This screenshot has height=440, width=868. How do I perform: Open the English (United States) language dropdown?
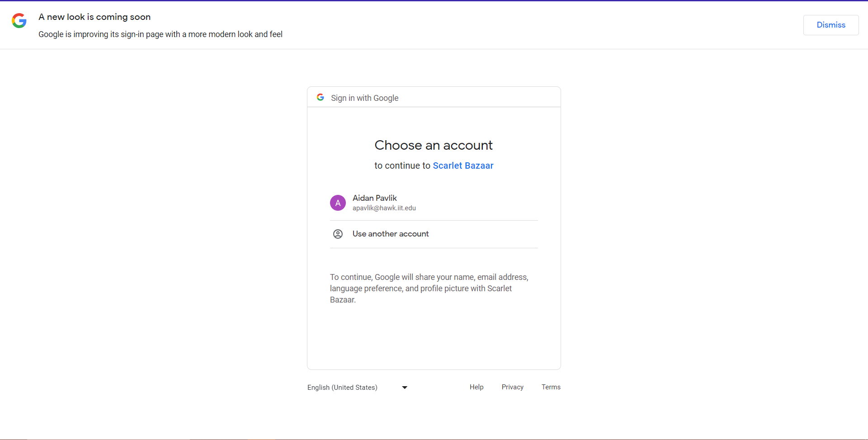(358, 388)
